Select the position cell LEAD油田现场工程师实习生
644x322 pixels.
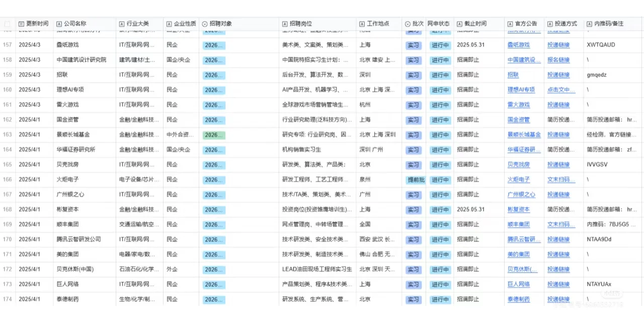317,269
